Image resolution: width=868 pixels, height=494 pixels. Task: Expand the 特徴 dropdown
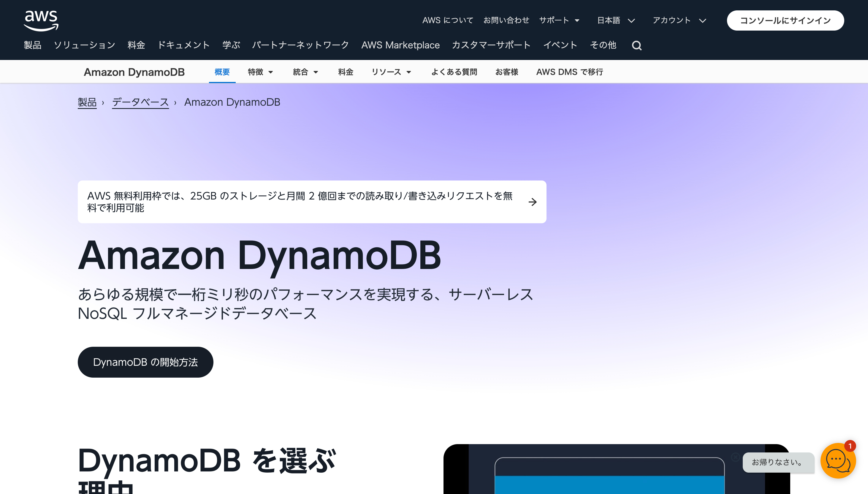(260, 72)
